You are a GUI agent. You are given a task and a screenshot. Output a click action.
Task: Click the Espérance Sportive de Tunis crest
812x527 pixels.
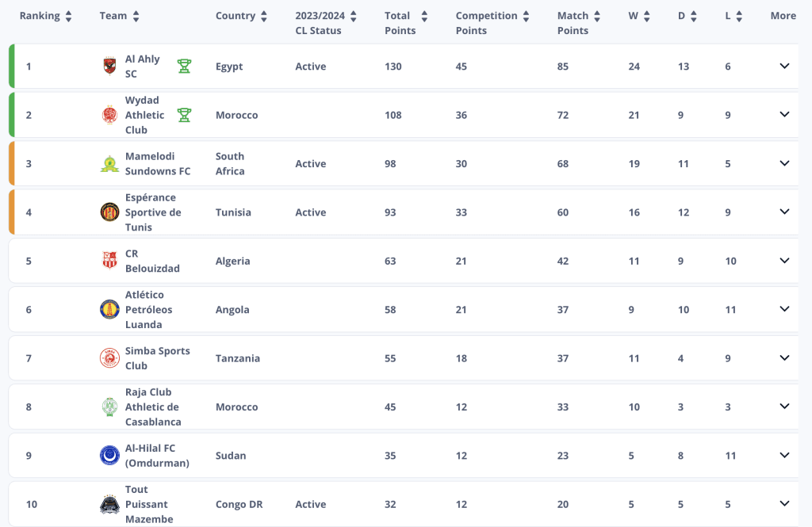tap(109, 212)
